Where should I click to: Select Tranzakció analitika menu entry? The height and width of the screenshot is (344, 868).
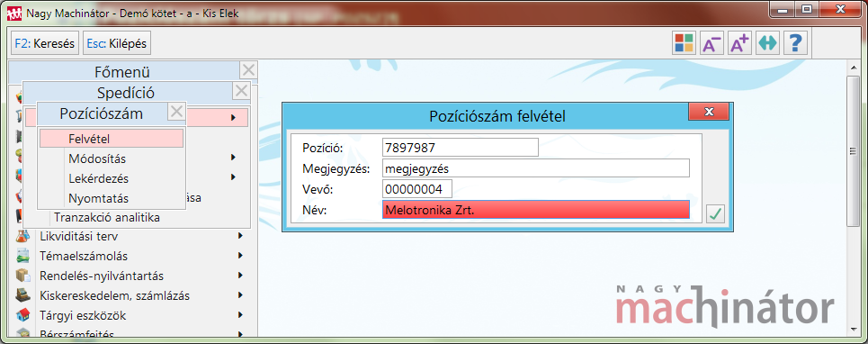tap(107, 218)
